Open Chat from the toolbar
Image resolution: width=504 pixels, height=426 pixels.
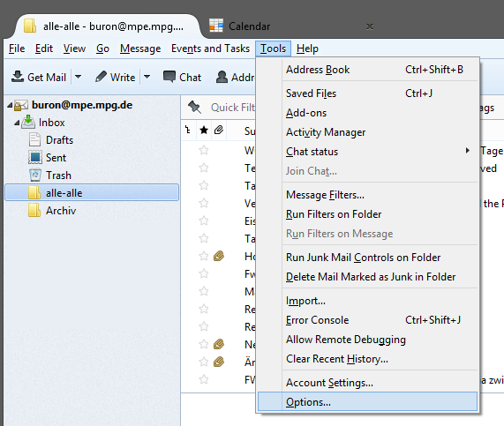click(182, 77)
